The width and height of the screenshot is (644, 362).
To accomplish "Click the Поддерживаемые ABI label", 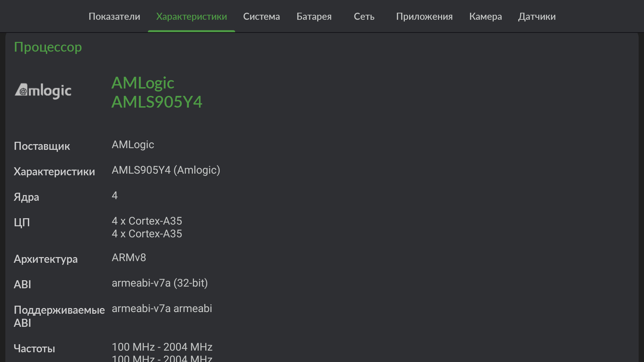I will click(59, 316).
